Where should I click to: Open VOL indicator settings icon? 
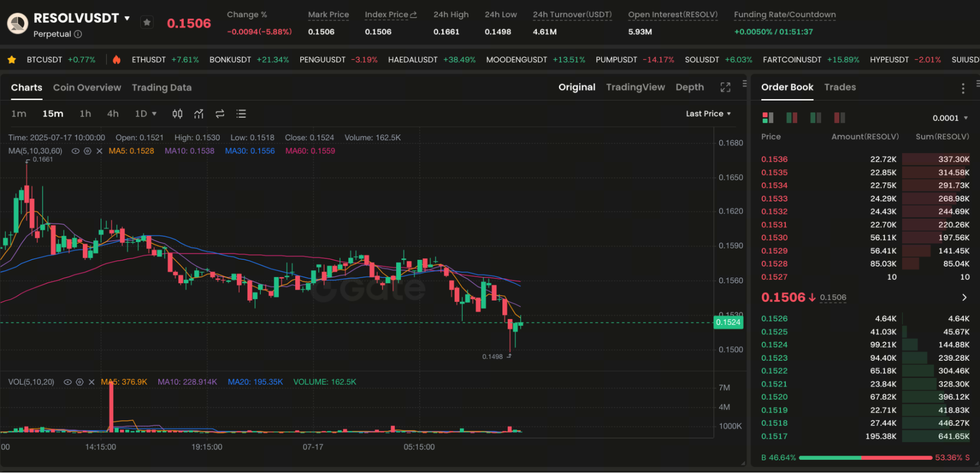click(x=79, y=382)
